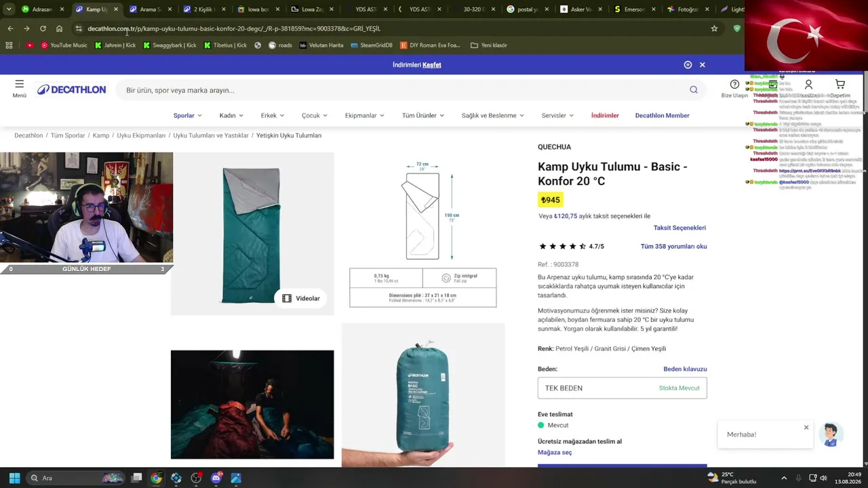
Task: Switch to the Iowa bot browser tab
Action: [x=259, y=9]
